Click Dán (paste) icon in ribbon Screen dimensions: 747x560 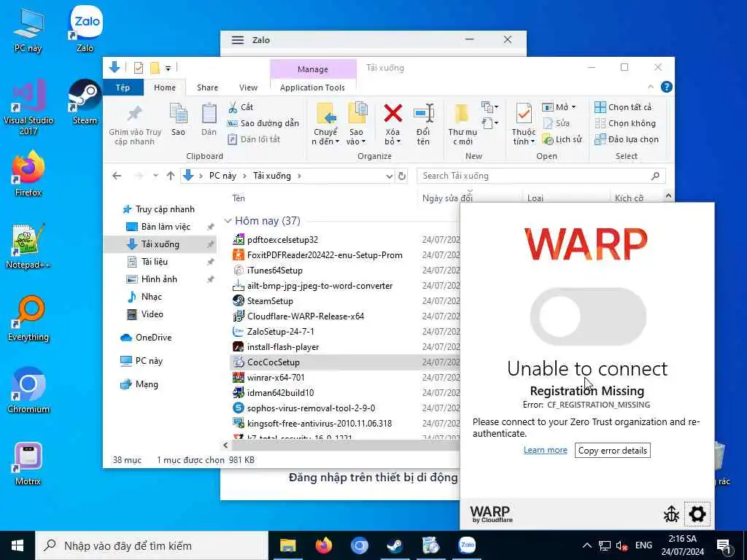coord(209,120)
